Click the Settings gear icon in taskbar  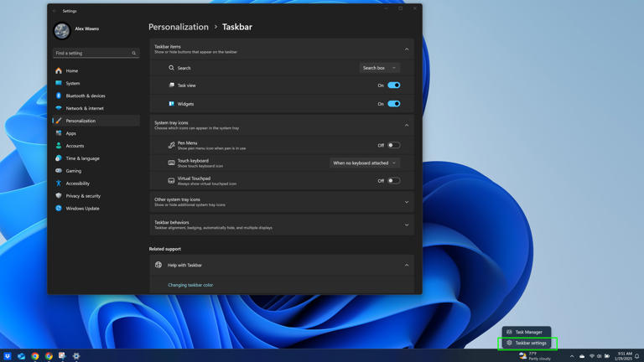[76, 356]
